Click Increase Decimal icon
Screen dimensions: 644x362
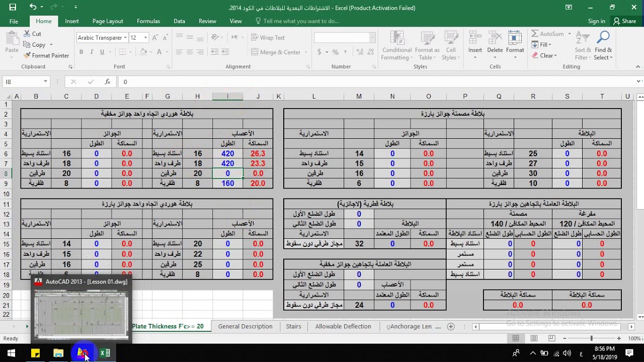pyautogui.click(x=360, y=52)
